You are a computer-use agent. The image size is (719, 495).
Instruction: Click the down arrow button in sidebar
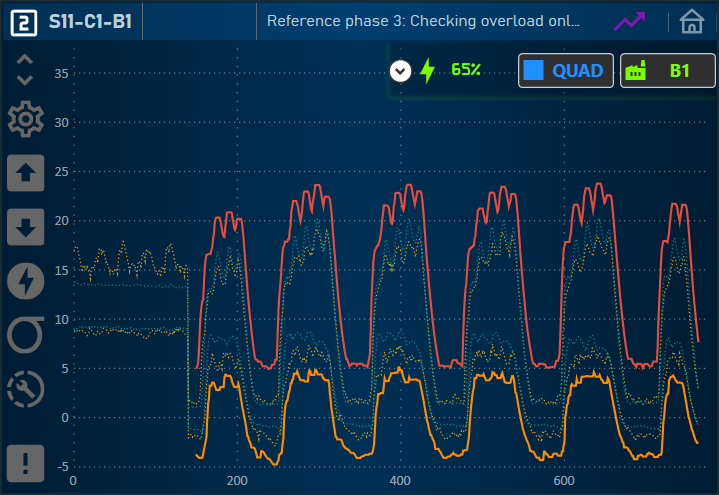pyautogui.click(x=26, y=227)
